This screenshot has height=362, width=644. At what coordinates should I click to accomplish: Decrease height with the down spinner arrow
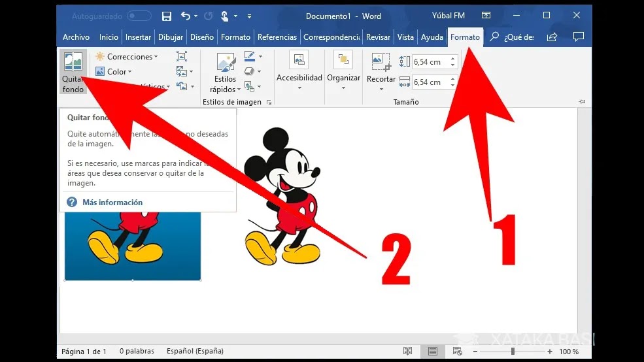coord(452,65)
